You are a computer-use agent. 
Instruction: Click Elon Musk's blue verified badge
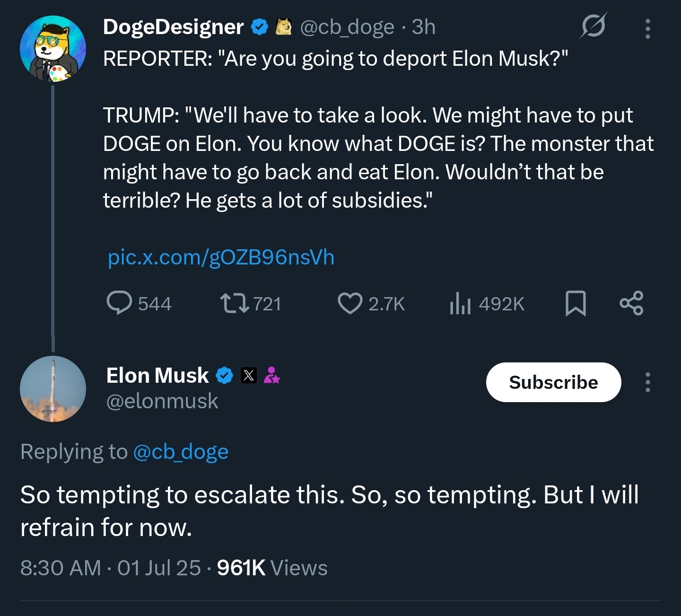(x=225, y=376)
